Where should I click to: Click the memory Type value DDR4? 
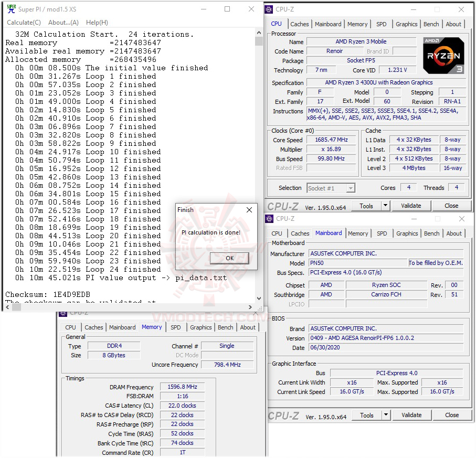(114, 346)
